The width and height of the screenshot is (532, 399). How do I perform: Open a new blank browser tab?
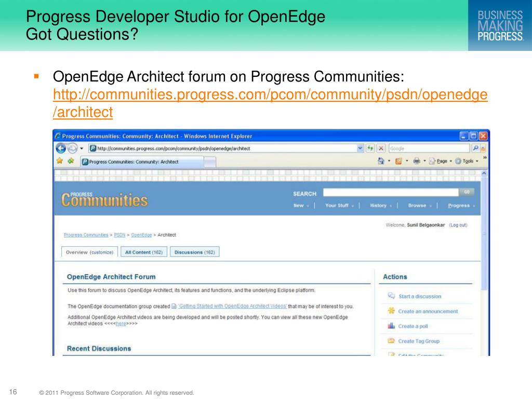[x=210, y=162]
